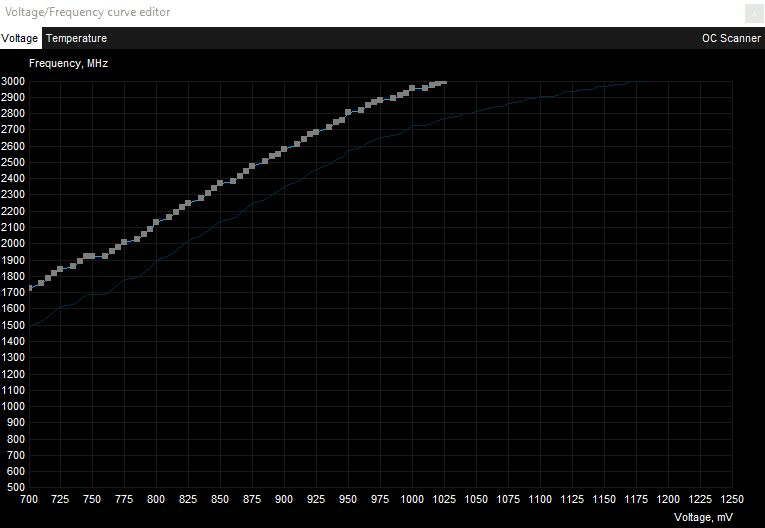Select the curve point at 950 mV
This screenshot has height=528, width=765.
point(348,112)
